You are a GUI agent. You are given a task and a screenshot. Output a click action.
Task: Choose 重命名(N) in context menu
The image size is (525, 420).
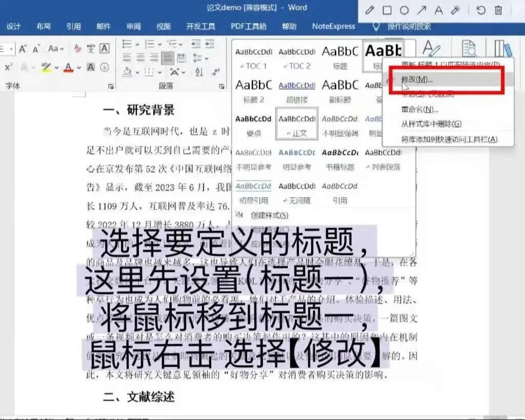click(448, 109)
